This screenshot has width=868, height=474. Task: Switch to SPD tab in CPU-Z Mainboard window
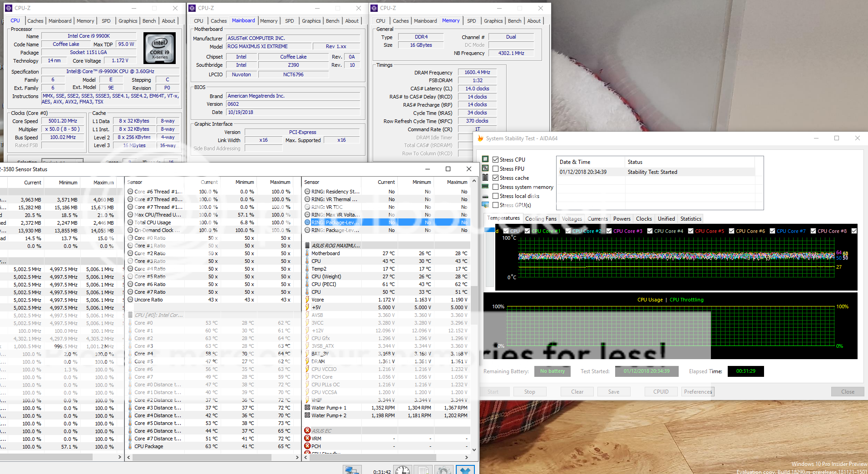coord(290,21)
